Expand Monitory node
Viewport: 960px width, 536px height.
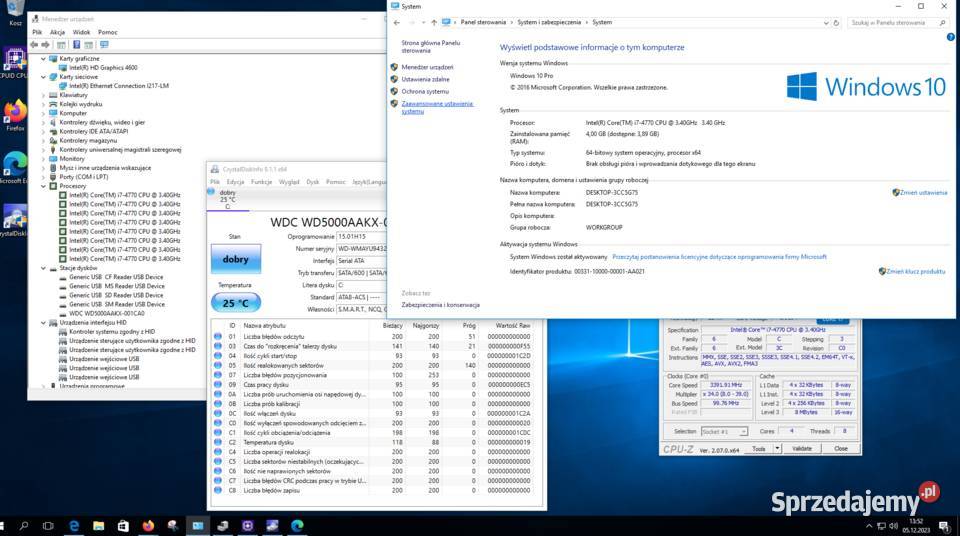pos(43,159)
